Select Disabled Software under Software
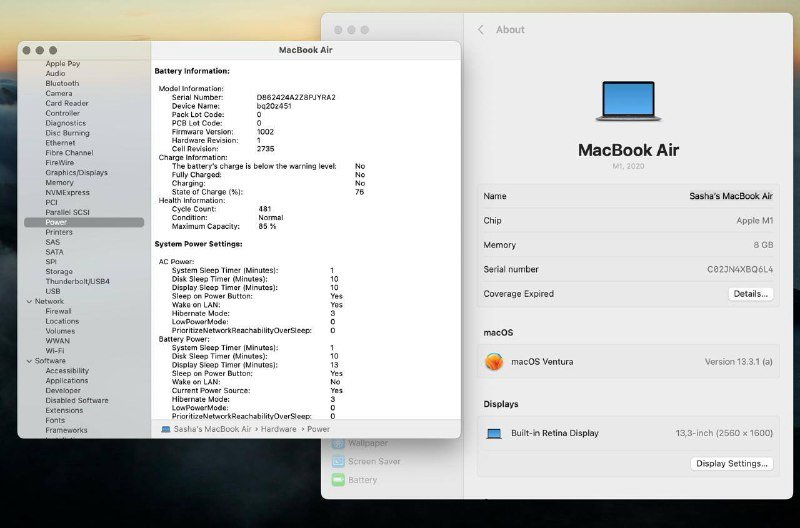Viewport: 800px width, 528px height. tap(77, 400)
